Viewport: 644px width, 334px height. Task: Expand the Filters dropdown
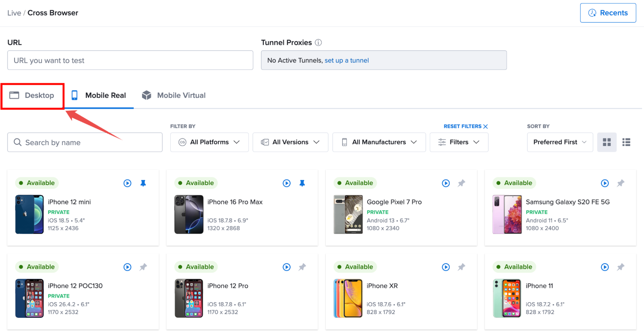pyautogui.click(x=459, y=142)
